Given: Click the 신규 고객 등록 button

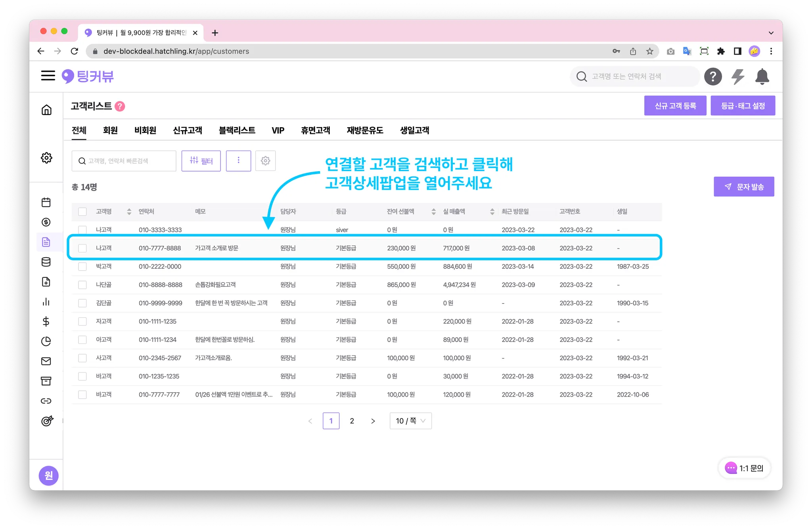Looking at the screenshot, I should 675,106.
